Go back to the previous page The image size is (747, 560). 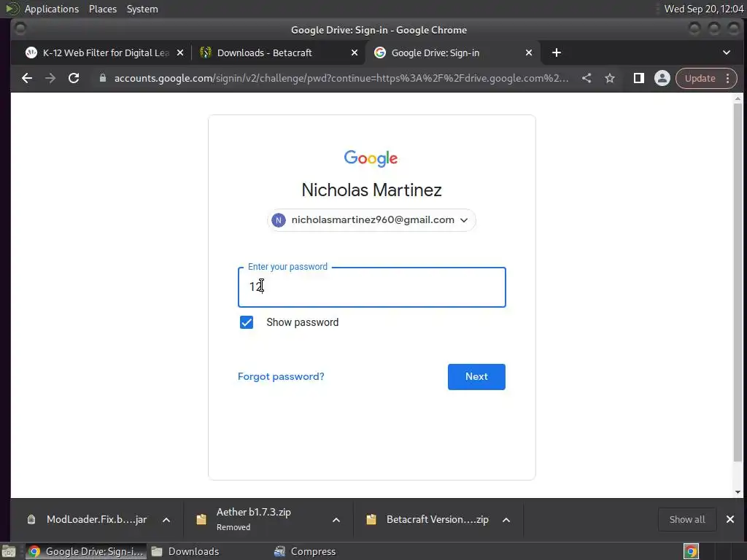coord(27,78)
